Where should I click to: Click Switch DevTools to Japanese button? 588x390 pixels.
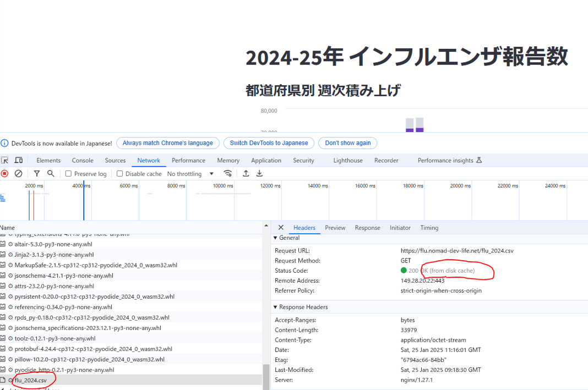coord(269,143)
